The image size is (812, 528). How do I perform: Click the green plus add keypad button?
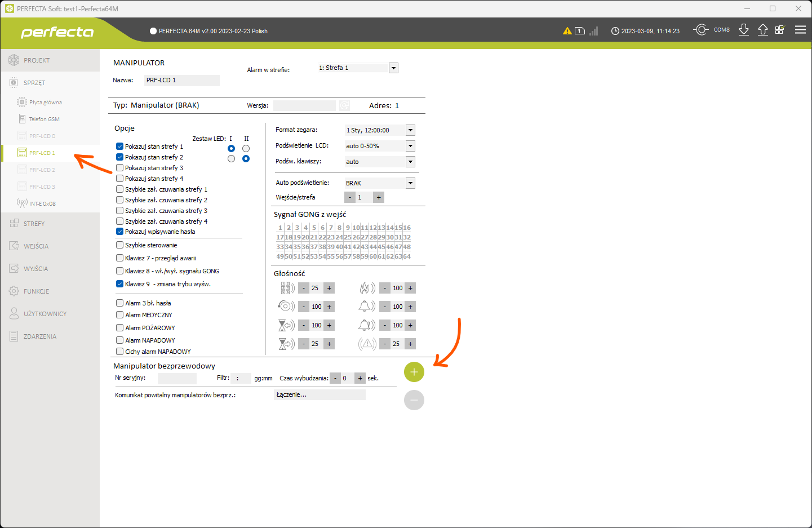(x=414, y=372)
